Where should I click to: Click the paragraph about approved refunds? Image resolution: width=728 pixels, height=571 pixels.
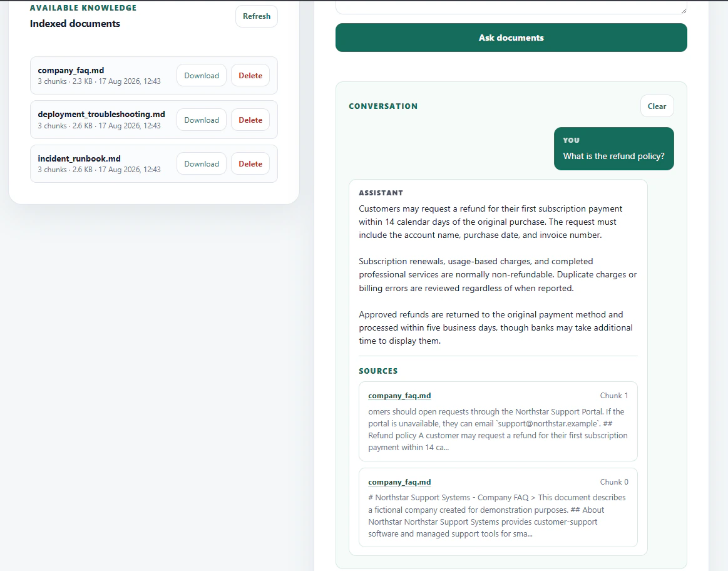[496, 327]
